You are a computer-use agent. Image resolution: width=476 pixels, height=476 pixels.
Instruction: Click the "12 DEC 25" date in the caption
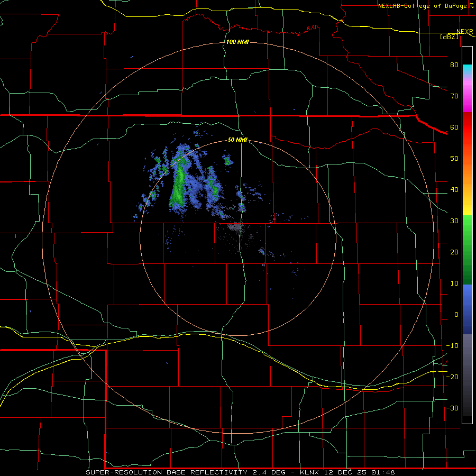346,472
